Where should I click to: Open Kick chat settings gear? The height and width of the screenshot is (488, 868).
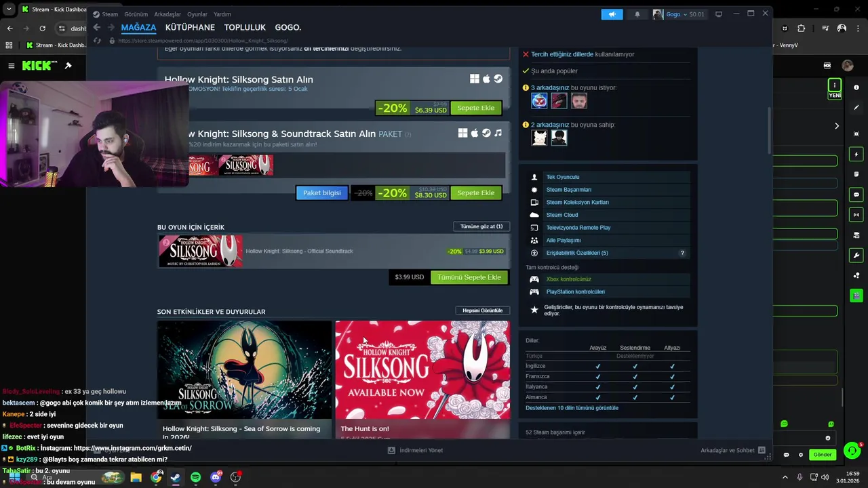coord(800,455)
